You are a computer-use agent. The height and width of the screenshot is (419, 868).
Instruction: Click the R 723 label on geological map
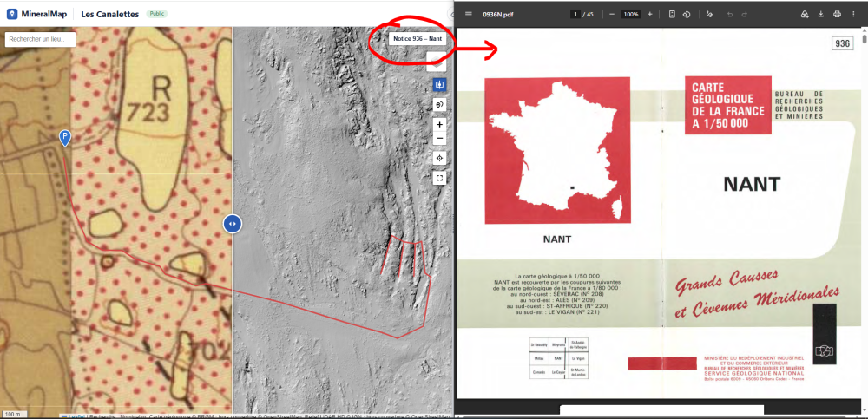(x=148, y=101)
